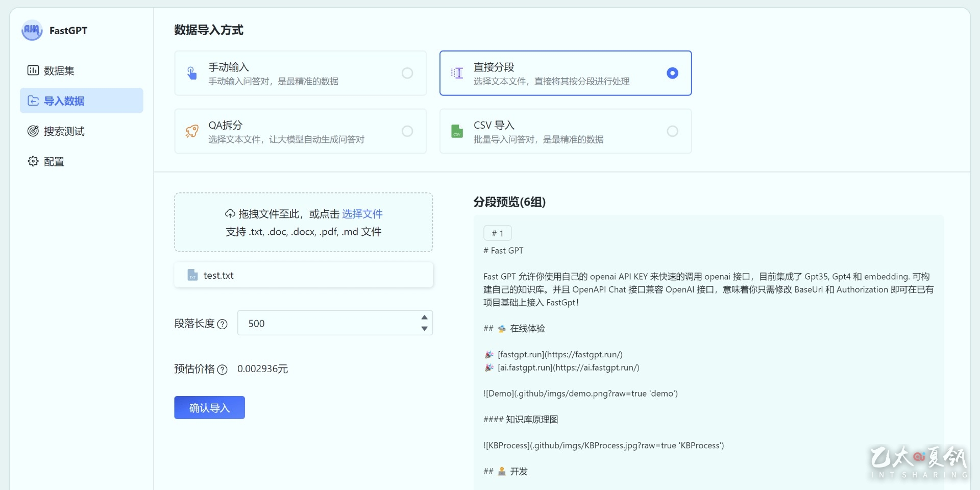The width and height of the screenshot is (980, 490).
Task: Click the 数据导入方式 heading
Action: (x=209, y=30)
